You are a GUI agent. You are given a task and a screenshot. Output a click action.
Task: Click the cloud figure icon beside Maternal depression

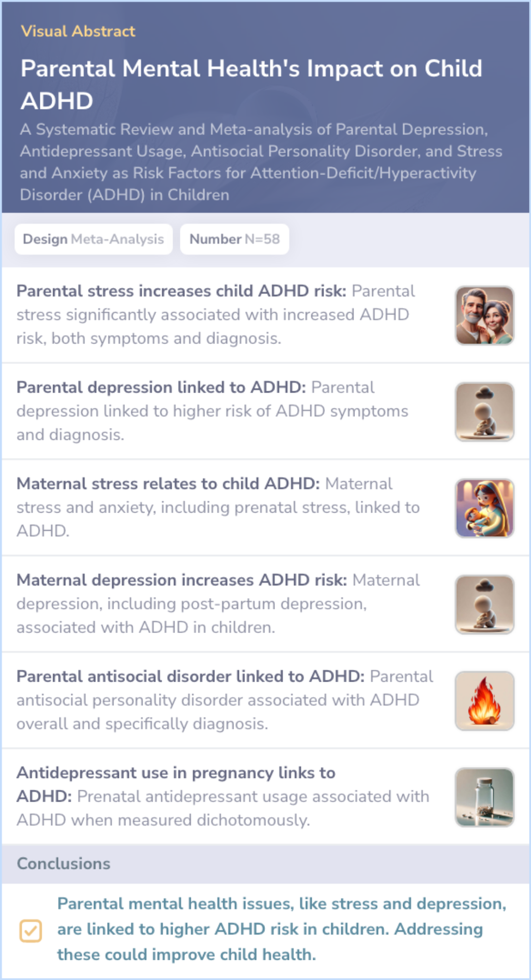(x=484, y=605)
